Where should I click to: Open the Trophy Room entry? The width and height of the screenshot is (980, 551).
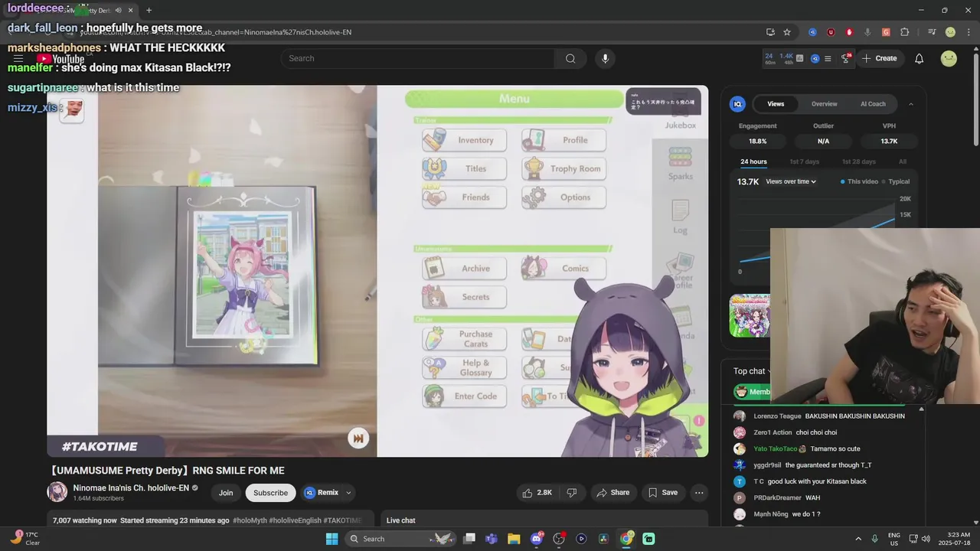[563, 168]
